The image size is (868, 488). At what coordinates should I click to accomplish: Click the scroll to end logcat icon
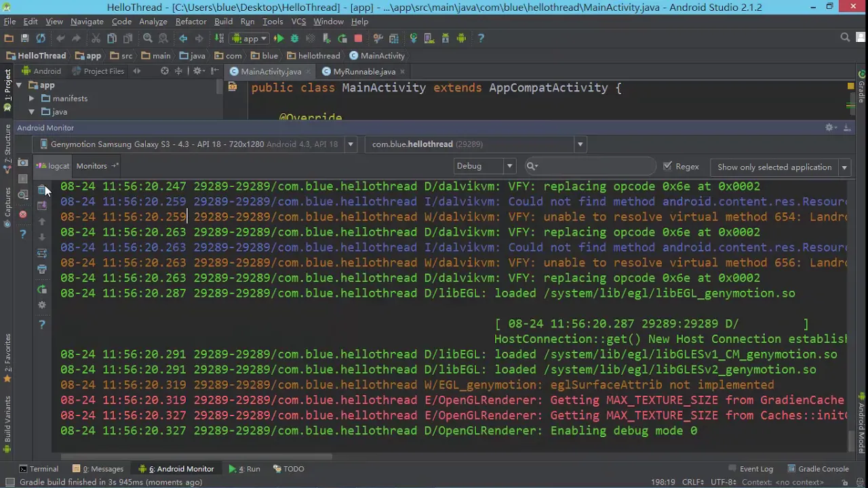42,206
